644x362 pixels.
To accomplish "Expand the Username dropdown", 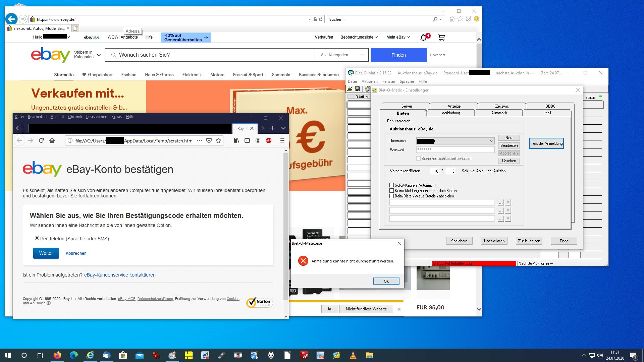I will (491, 141).
